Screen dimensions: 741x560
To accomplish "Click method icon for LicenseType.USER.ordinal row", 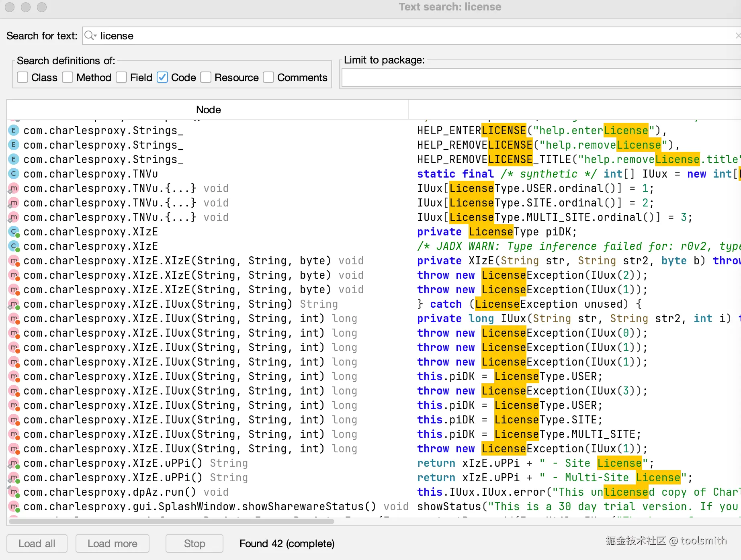I will click(14, 188).
